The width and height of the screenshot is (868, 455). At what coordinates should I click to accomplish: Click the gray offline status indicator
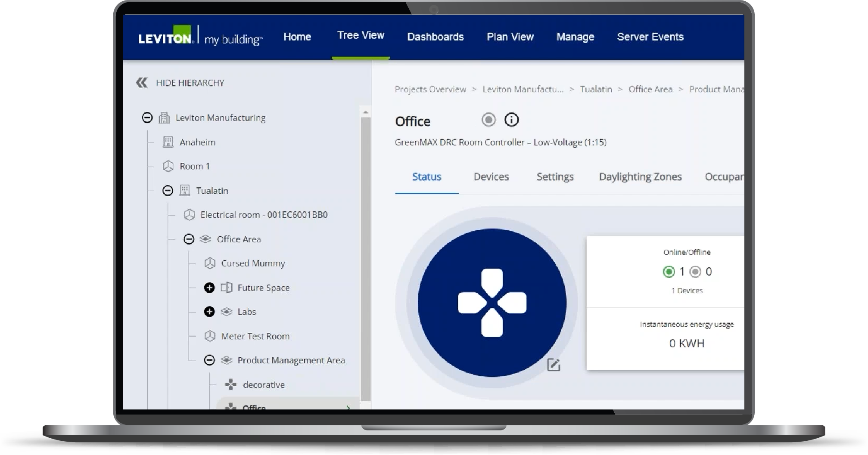[695, 272]
